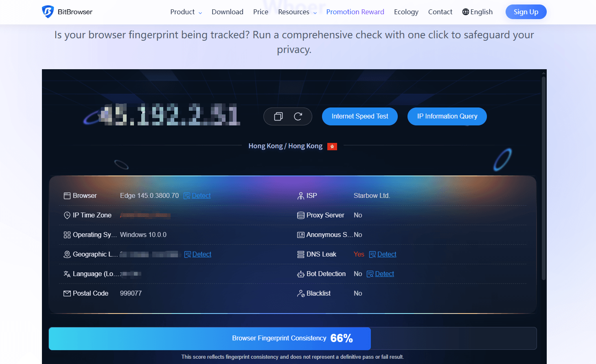This screenshot has width=596, height=364.
Task: Click the pin icon beside Geographic Location
Action: pos(67,254)
